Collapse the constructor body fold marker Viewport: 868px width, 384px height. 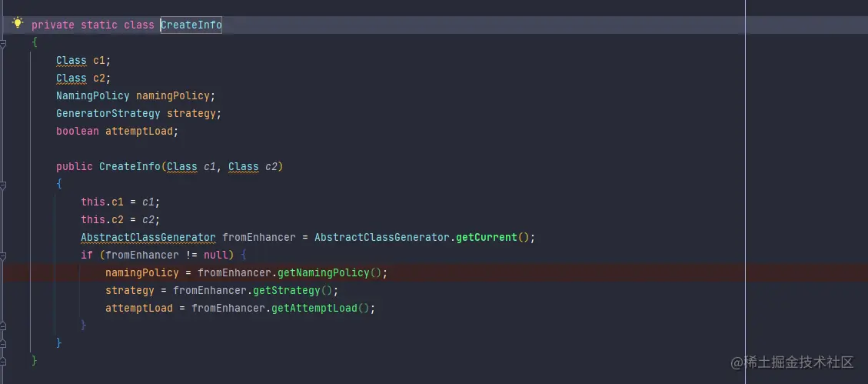pyautogui.click(x=2, y=185)
